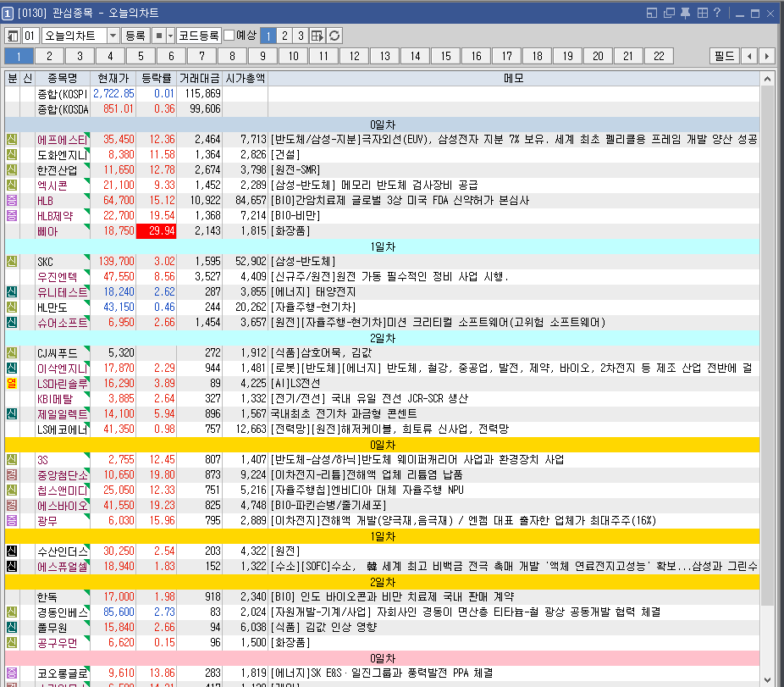Image resolution: width=784 pixels, height=687 pixels.
Task: Open help with the question mark icon
Action: (x=717, y=13)
